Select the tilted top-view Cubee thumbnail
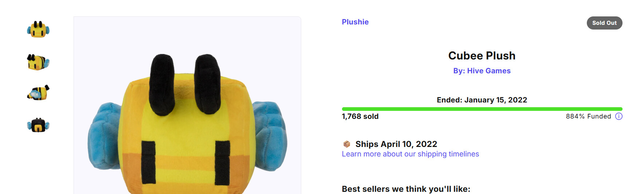This screenshot has height=194, width=644. [x=38, y=93]
